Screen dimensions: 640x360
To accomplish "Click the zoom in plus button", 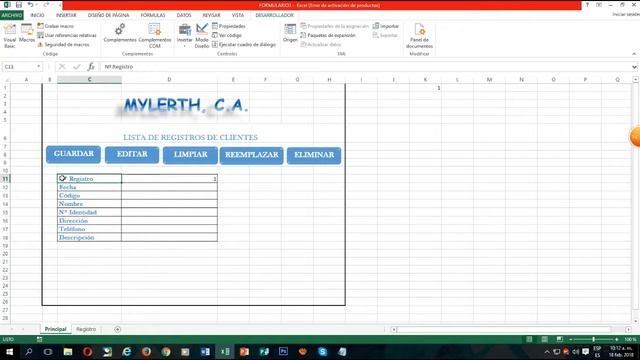I will pos(616,339).
